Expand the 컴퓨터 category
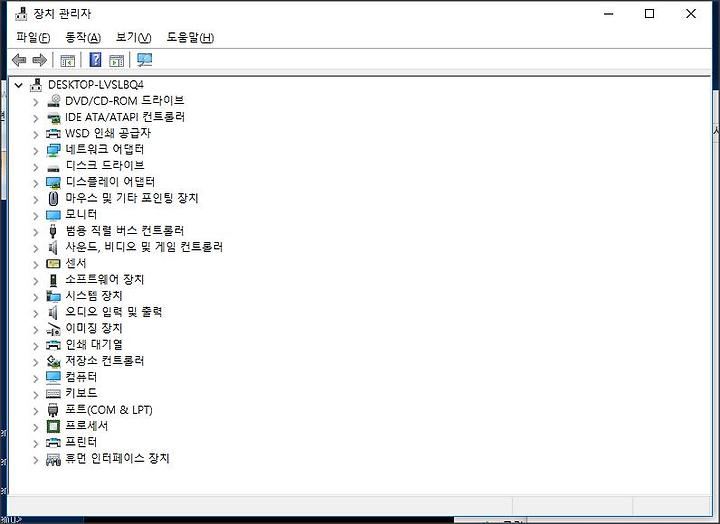 pyautogui.click(x=36, y=378)
